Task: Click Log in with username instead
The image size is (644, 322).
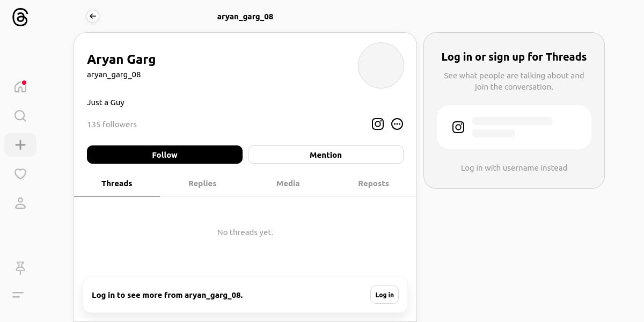Action: click(x=514, y=168)
